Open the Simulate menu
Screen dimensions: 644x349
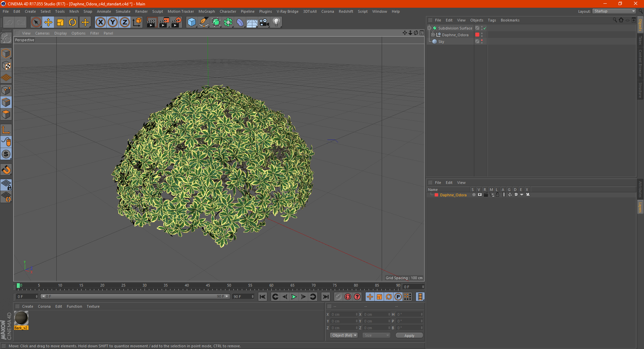[123, 11]
